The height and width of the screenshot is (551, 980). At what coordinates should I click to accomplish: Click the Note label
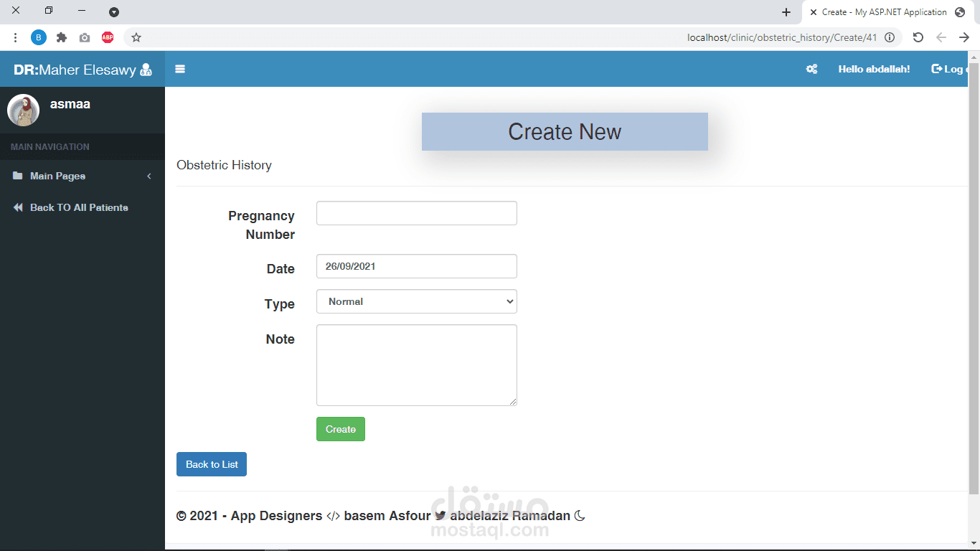click(281, 339)
